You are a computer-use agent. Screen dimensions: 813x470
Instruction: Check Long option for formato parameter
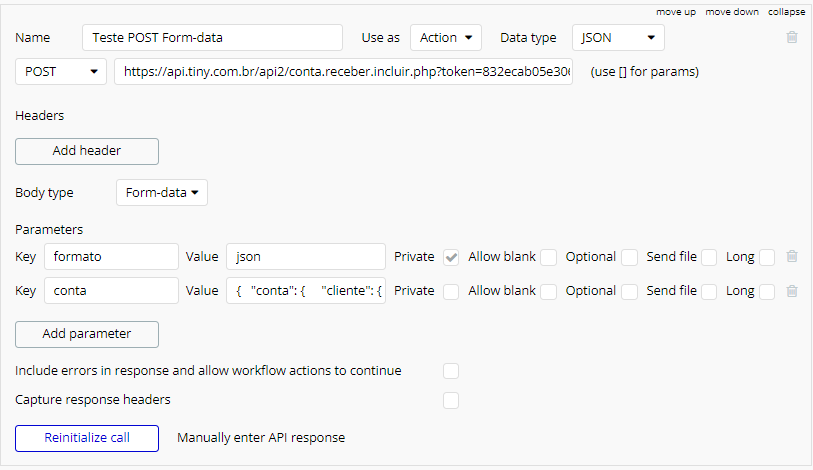[767, 257]
